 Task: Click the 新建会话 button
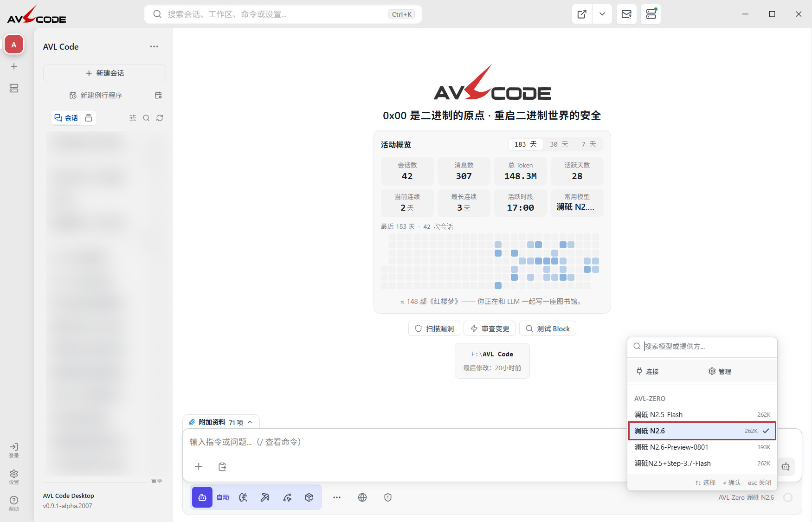coord(104,73)
